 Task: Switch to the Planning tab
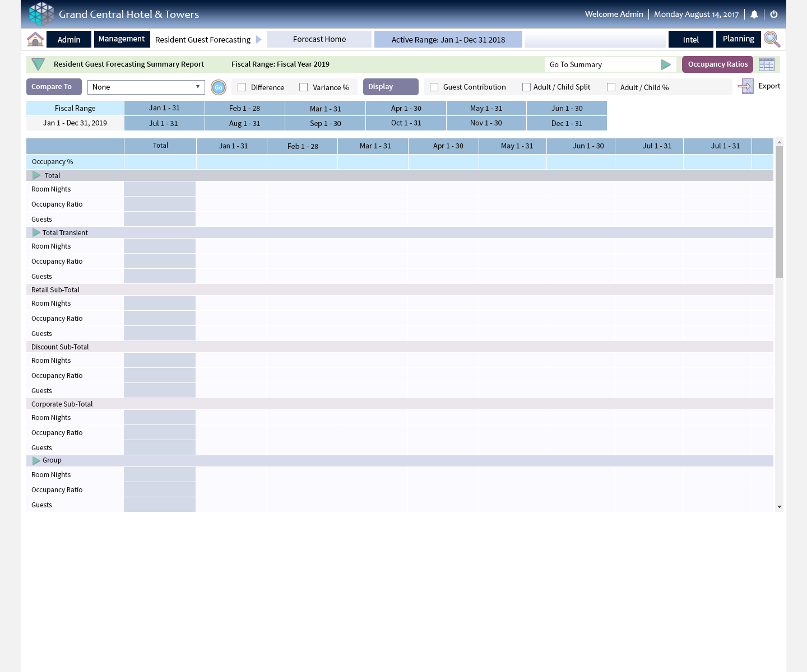point(738,39)
